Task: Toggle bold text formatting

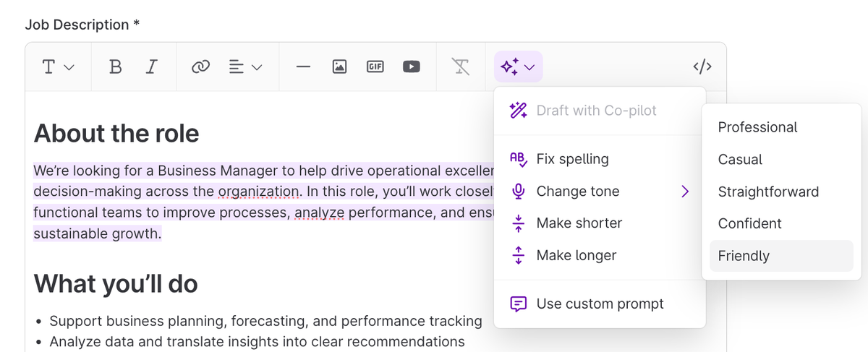Action: tap(115, 66)
